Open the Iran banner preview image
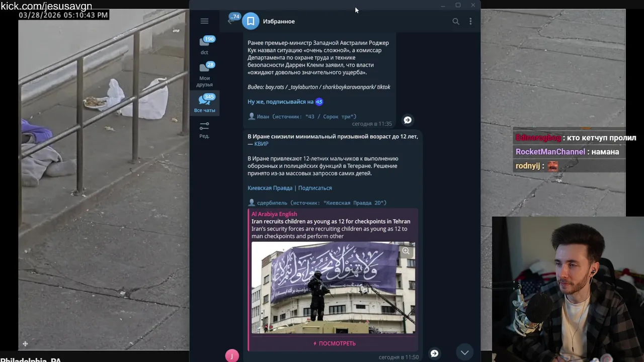The width and height of the screenshot is (644, 362). click(x=333, y=288)
